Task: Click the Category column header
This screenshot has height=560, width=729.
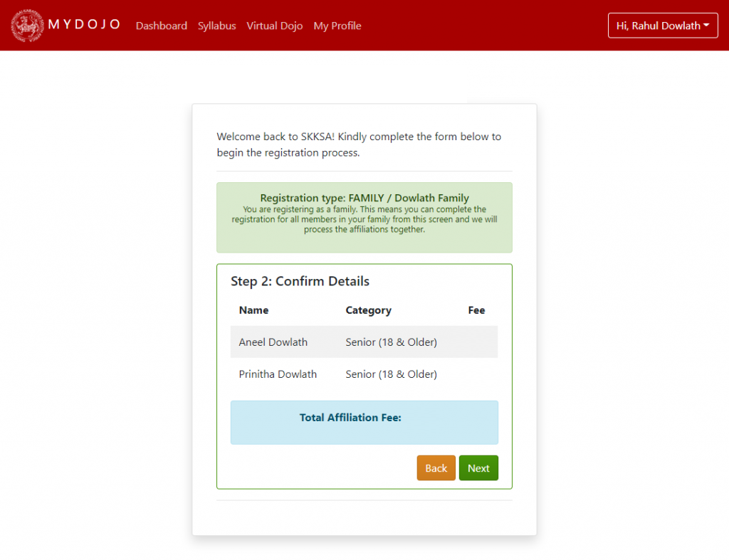Action: (x=368, y=310)
